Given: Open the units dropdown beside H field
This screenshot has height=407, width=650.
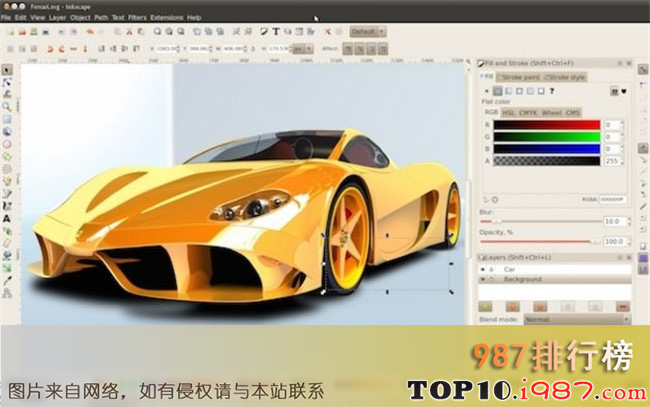Looking at the screenshot, I should point(302,49).
